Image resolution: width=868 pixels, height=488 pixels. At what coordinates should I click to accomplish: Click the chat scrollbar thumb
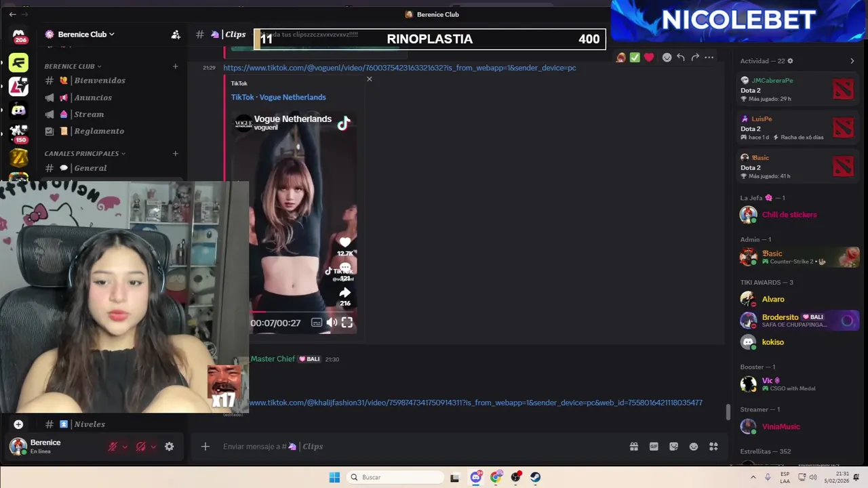pyautogui.click(x=728, y=412)
